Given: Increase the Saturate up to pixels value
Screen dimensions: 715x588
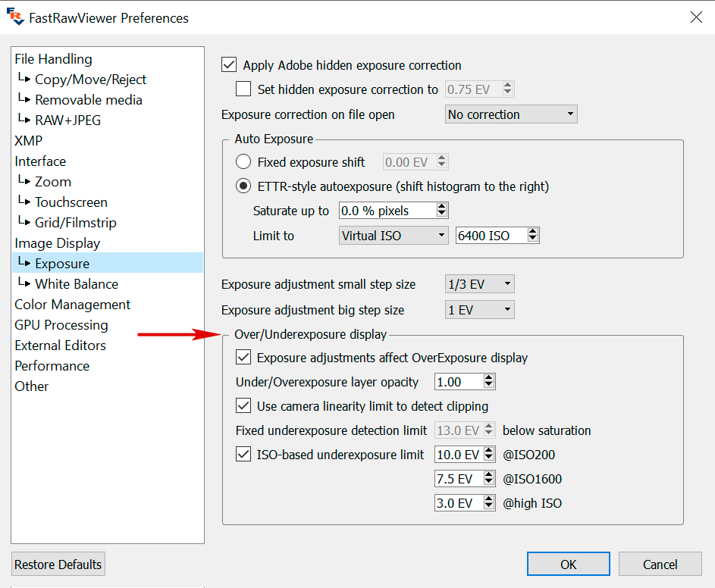Looking at the screenshot, I should point(442,207).
